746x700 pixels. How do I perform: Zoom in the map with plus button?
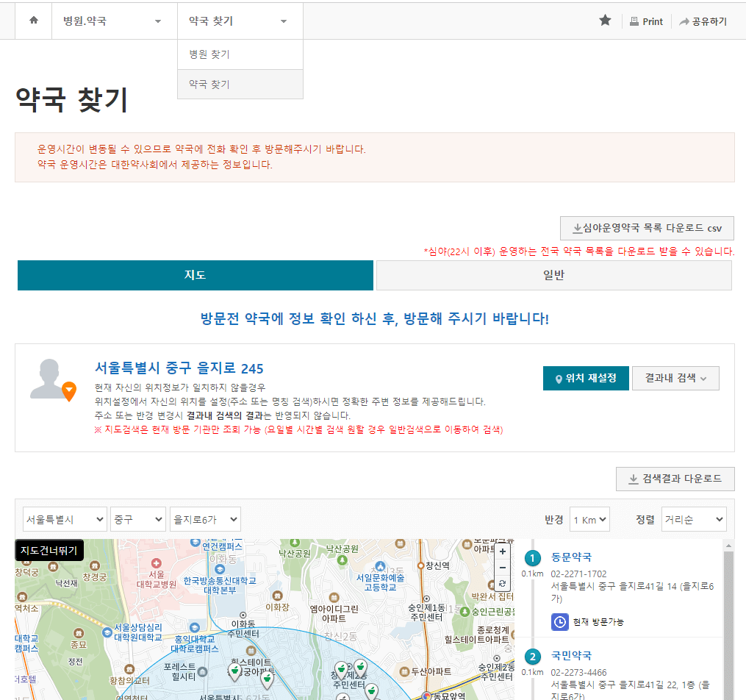pos(503,552)
